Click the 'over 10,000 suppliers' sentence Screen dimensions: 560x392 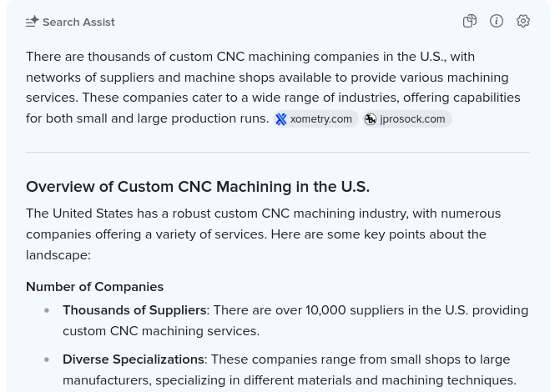coord(367,310)
